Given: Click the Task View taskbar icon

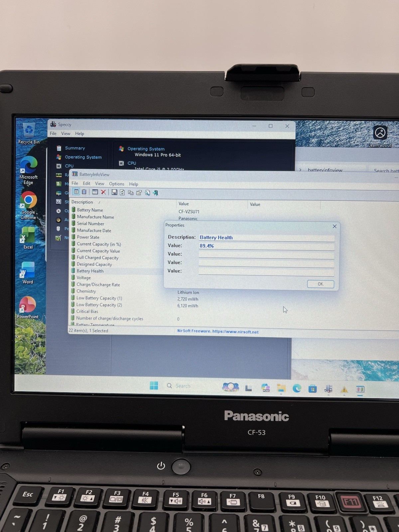Looking at the screenshot, I should pos(248,388).
